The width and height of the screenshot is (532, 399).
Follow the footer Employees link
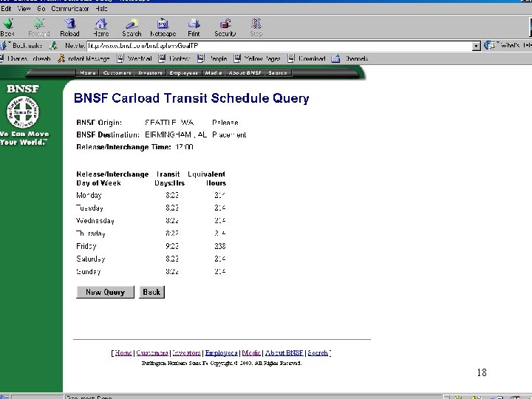(221, 353)
